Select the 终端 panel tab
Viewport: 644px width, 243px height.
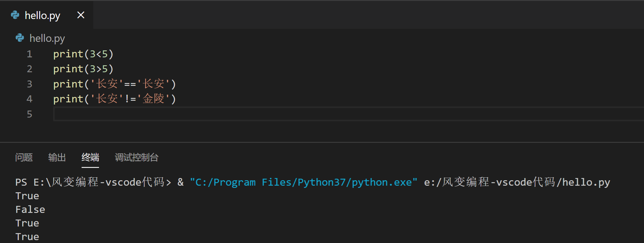(x=90, y=157)
